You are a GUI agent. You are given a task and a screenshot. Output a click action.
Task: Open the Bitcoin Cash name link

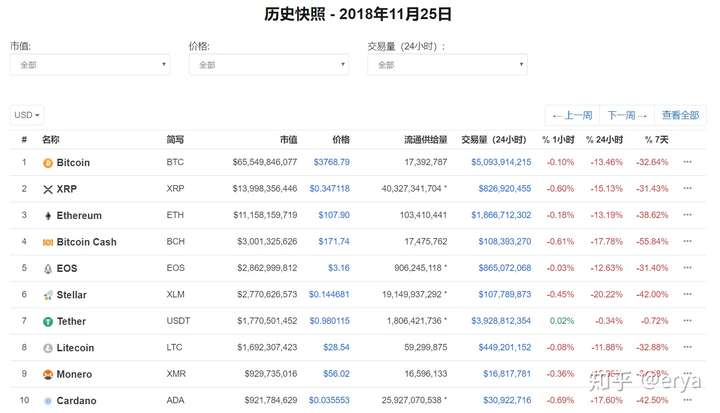point(86,242)
